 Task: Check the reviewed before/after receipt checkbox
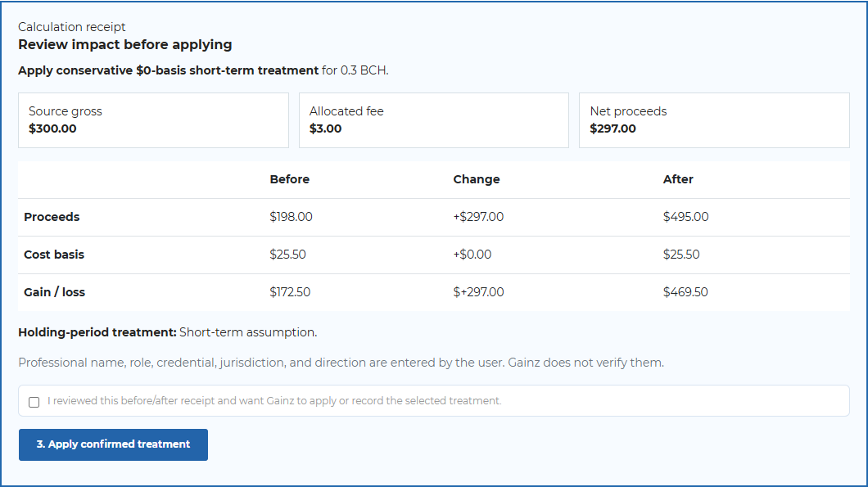tap(34, 402)
